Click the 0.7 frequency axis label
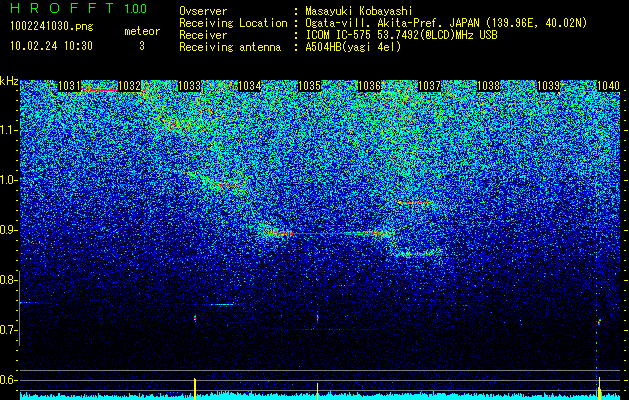This screenshot has height=400, width=629. pyautogui.click(x=8, y=330)
